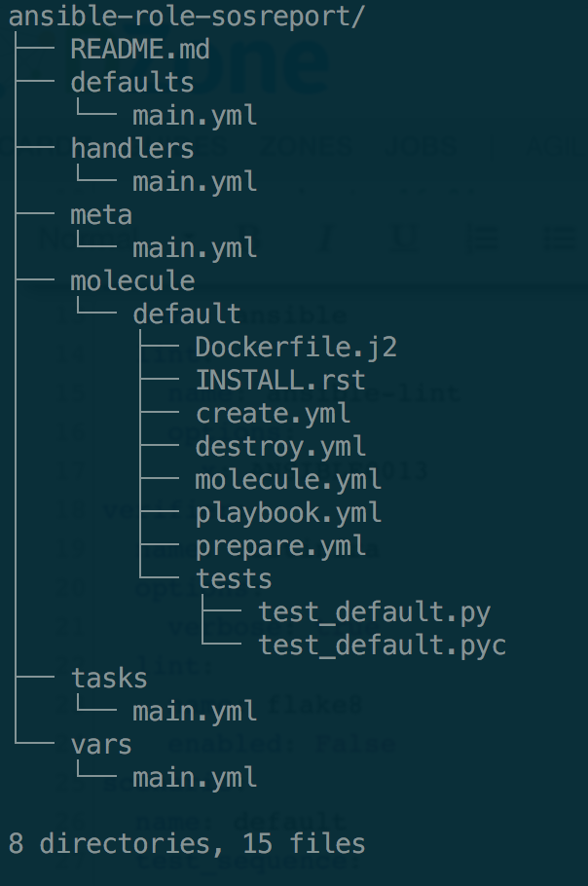Select the Dockerfile.j2 file entry
The height and width of the screenshot is (886, 588).
coord(296,347)
